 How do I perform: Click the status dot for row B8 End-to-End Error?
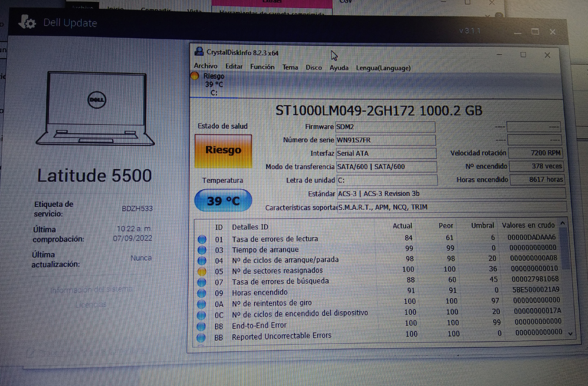[201, 326]
